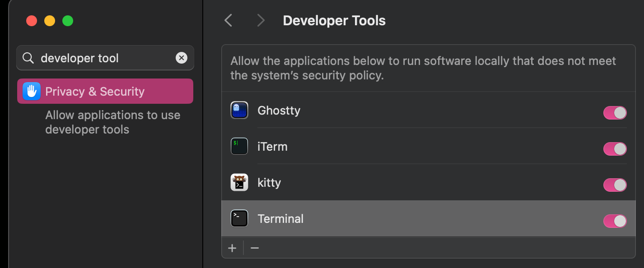Viewport: 644px width, 268px height.
Task: Select the Terminal row label
Action: pos(280,219)
